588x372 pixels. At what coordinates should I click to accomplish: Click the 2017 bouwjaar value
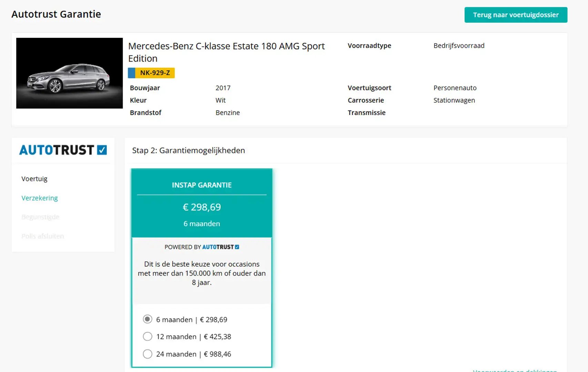223,88
